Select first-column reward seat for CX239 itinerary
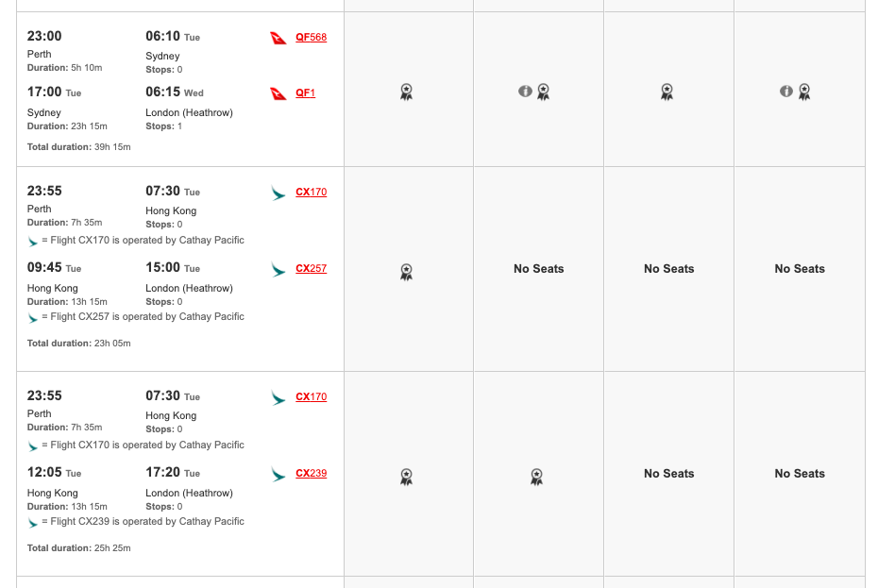This screenshot has width=878, height=588. coord(407,478)
